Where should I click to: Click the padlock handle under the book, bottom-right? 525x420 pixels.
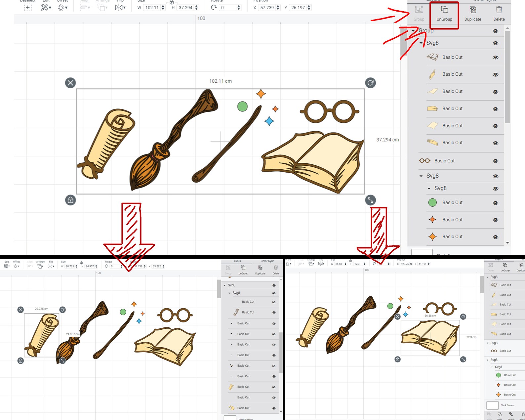pos(398,359)
